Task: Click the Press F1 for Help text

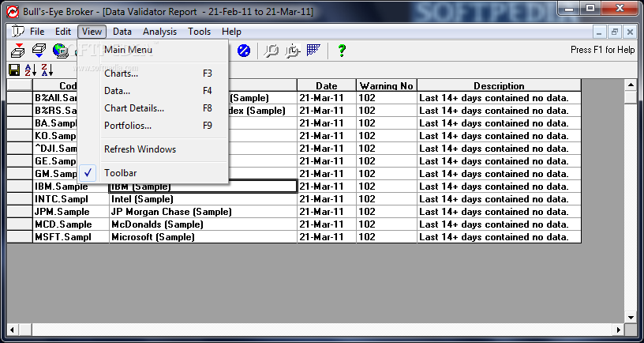Action: [x=602, y=50]
